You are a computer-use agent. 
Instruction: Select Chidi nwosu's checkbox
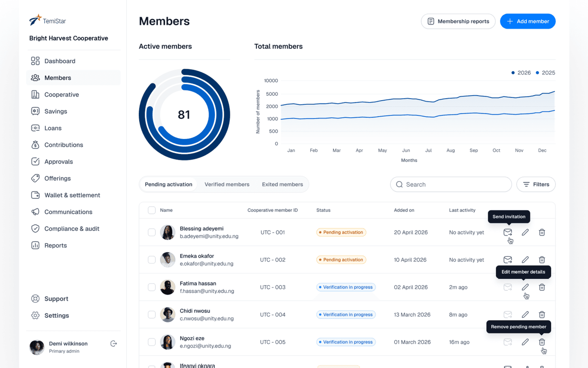(x=151, y=314)
